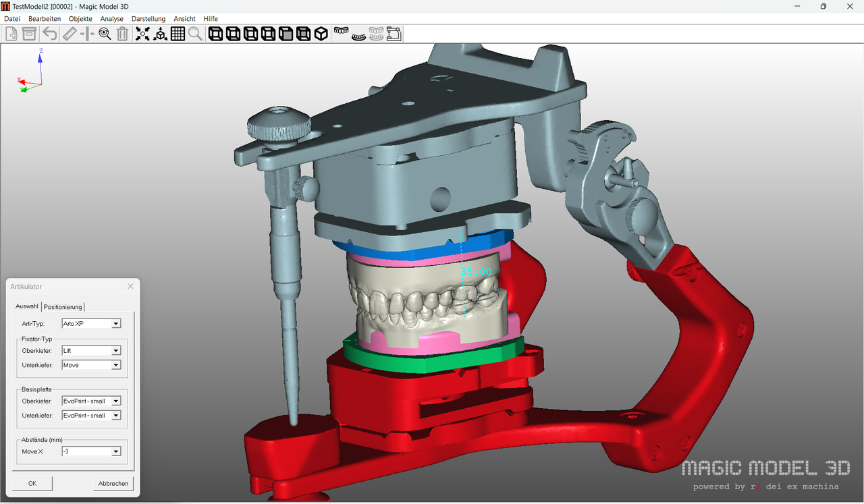This screenshot has width=864, height=504.
Task: Toggle the grid icon in the toolbar
Action: [178, 34]
